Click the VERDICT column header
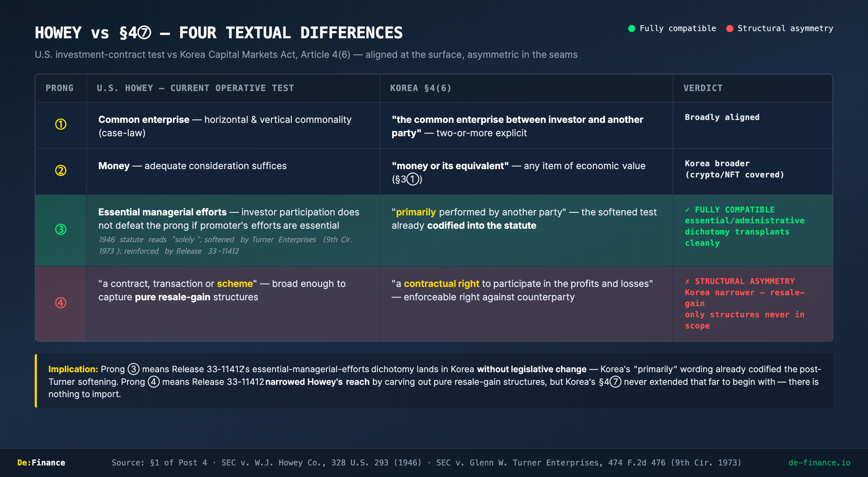 (x=703, y=88)
